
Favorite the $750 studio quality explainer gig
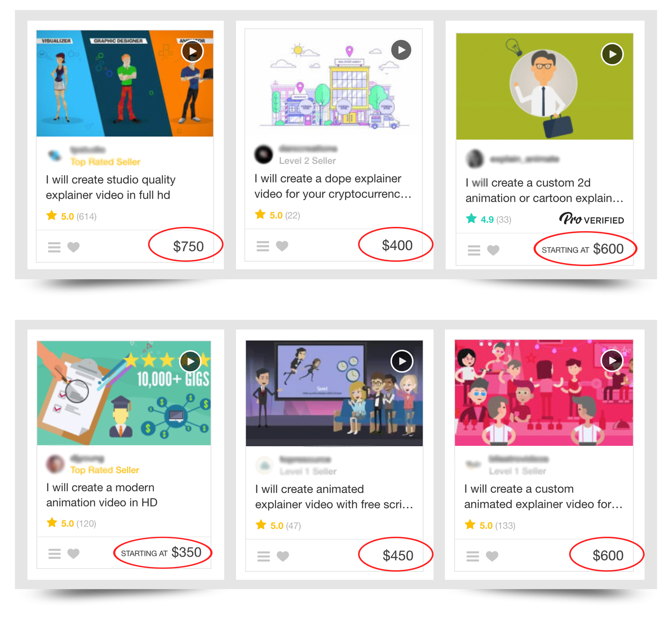click(x=73, y=247)
